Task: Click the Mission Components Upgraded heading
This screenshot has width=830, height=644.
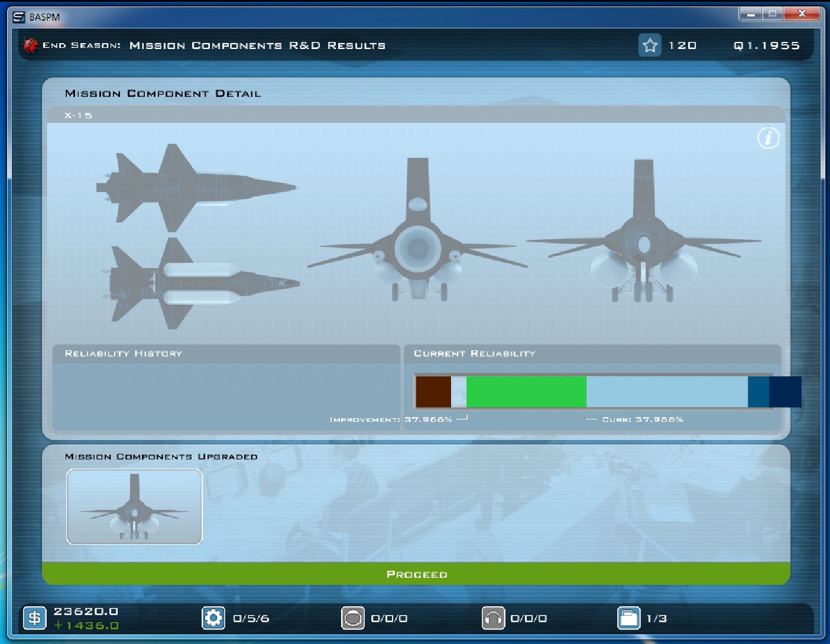Action: pos(161,457)
